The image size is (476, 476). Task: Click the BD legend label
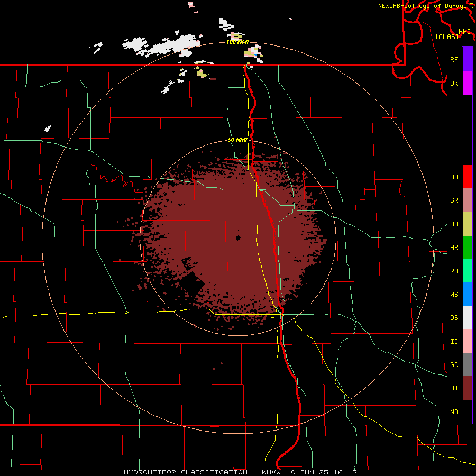(454, 224)
